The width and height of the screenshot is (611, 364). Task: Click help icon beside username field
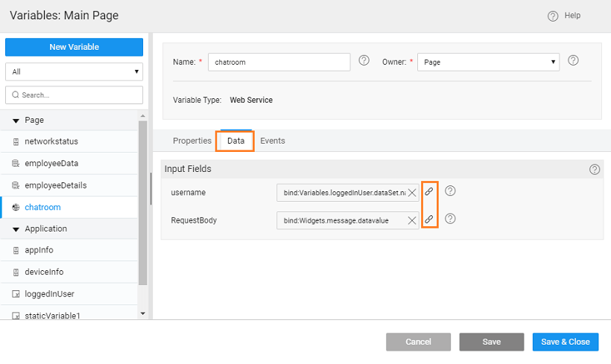coord(450,191)
